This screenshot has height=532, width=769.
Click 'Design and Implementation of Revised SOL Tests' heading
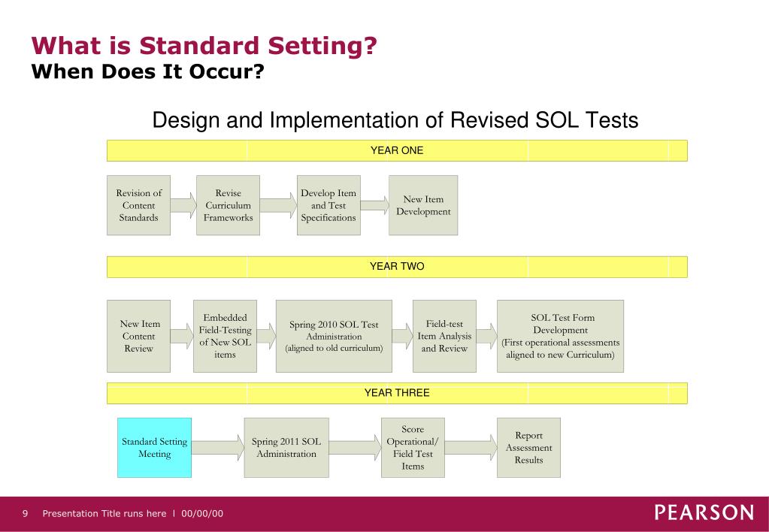pyautogui.click(x=395, y=120)
